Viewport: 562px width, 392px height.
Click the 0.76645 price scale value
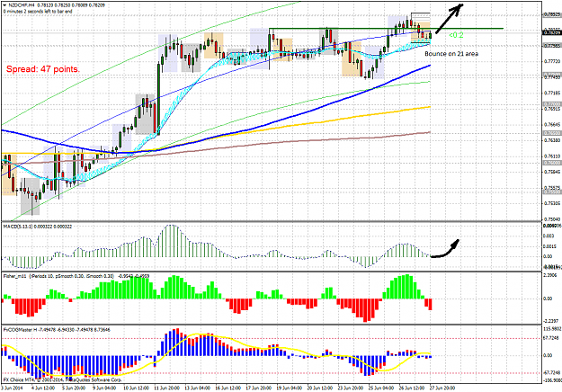(x=552, y=125)
